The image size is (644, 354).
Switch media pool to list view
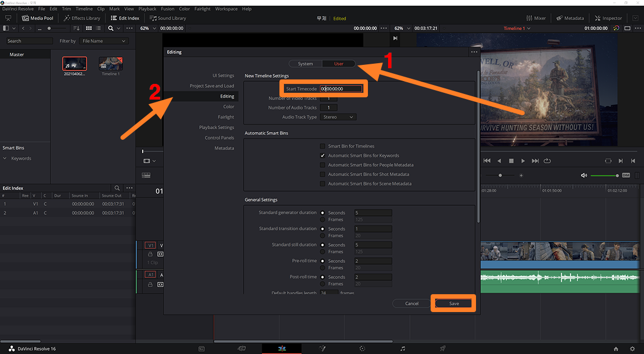click(98, 29)
